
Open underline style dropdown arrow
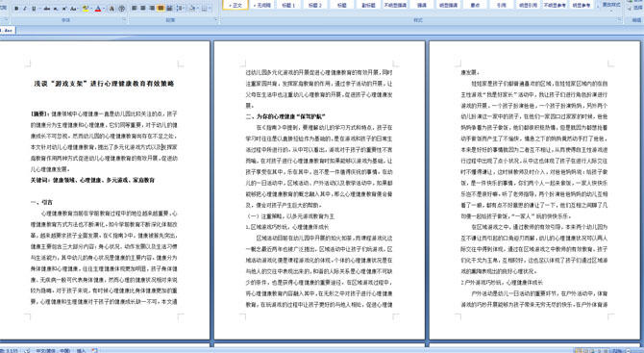click(x=39, y=9)
